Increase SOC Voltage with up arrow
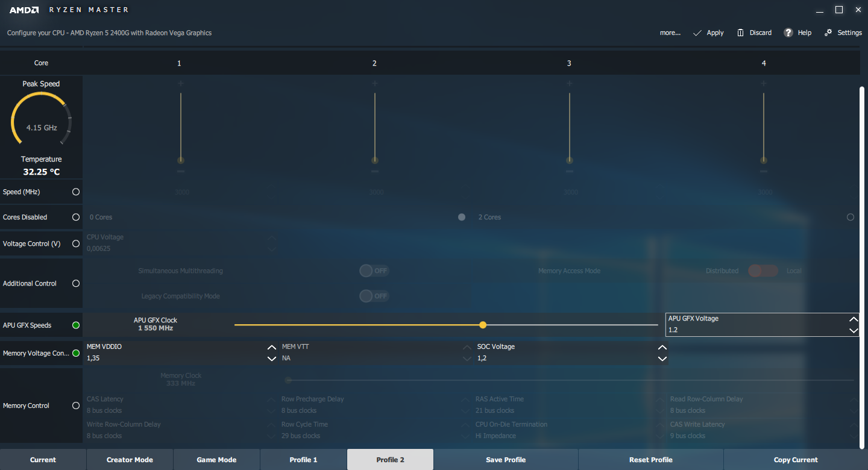 pyautogui.click(x=662, y=347)
